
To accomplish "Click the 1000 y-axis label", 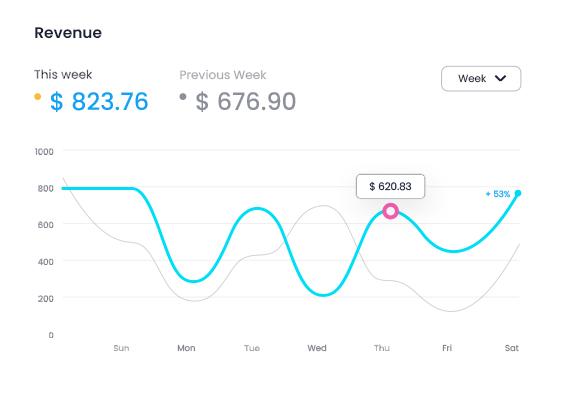I will pyautogui.click(x=44, y=152).
